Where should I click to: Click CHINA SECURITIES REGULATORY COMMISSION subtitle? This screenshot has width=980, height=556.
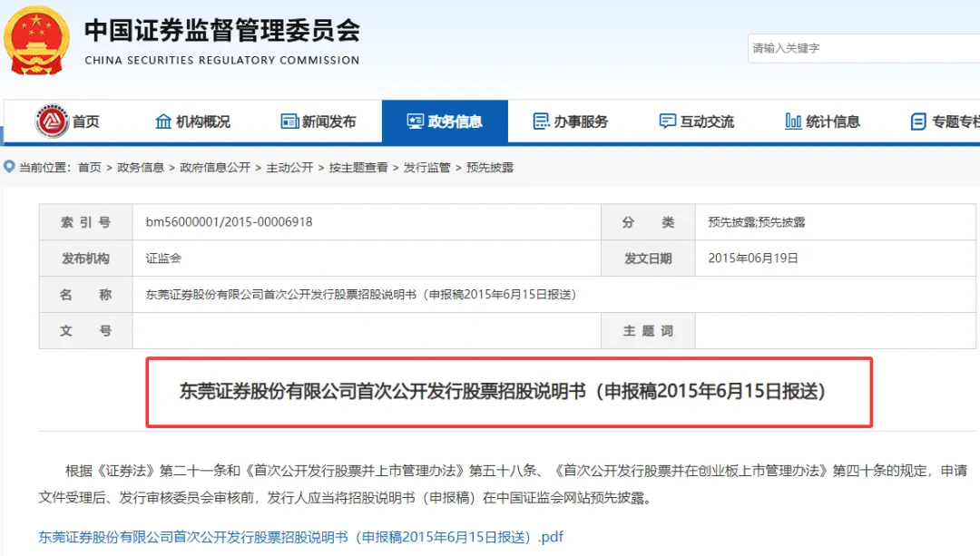point(222,60)
